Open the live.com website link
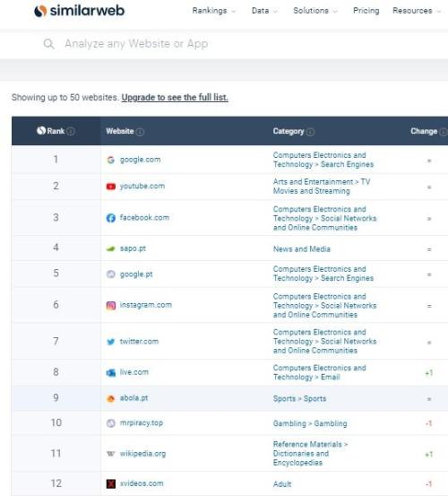Viewport: 448px width, 496px height. point(134,372)
